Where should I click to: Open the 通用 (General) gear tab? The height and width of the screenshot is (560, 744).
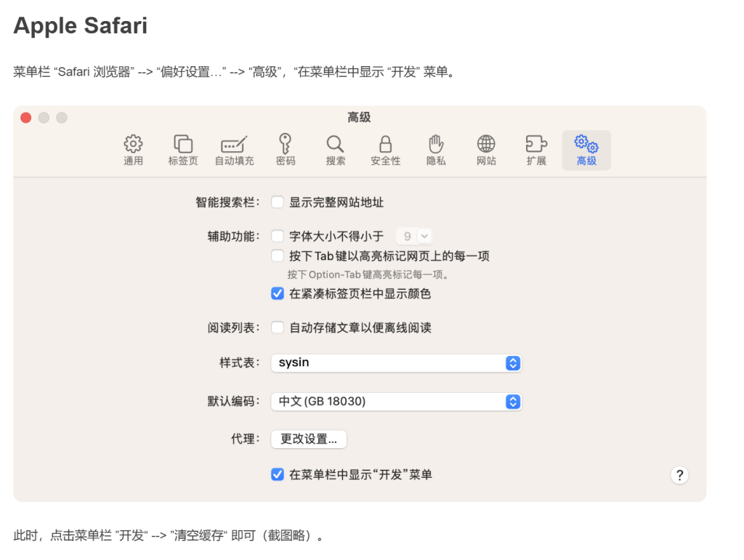134,150
